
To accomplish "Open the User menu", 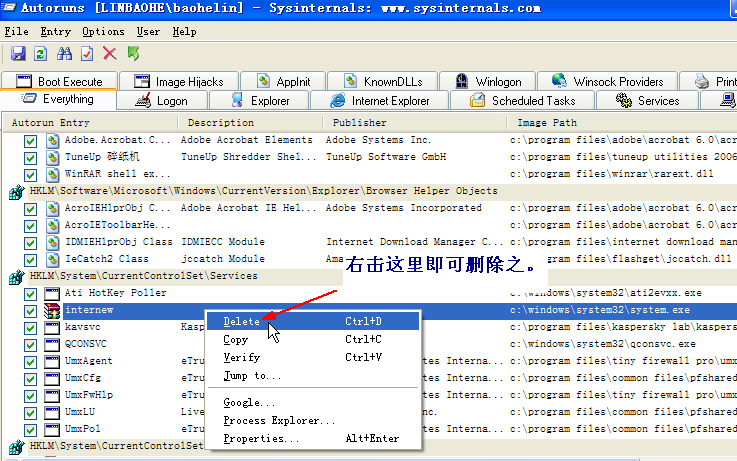I will 148,31.
